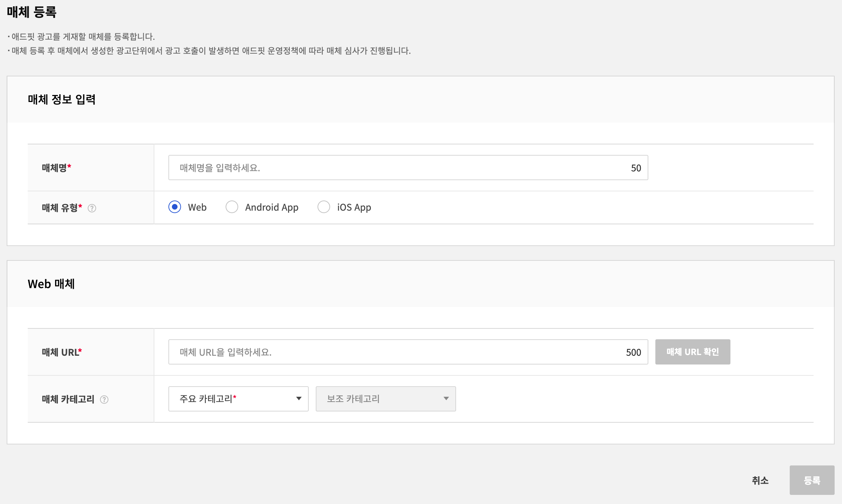Click the 취소 cancel button
842x504 pixels.
pyautogui.click(x=760, y=480)
